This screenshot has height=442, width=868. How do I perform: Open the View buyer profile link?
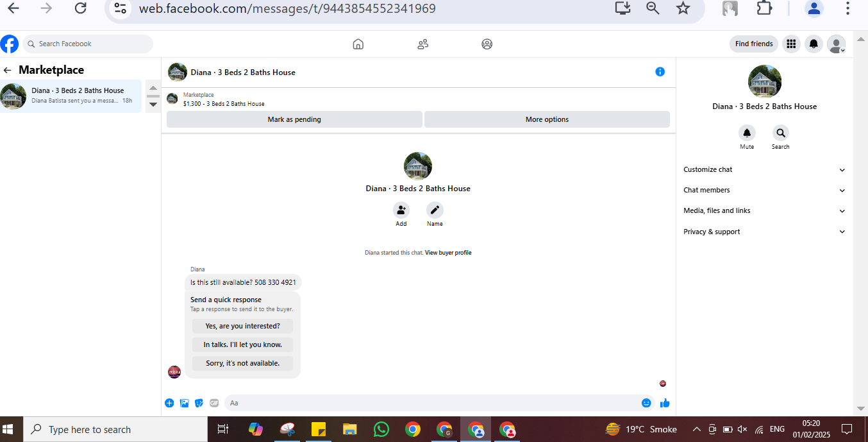click(x=448, y=253)
